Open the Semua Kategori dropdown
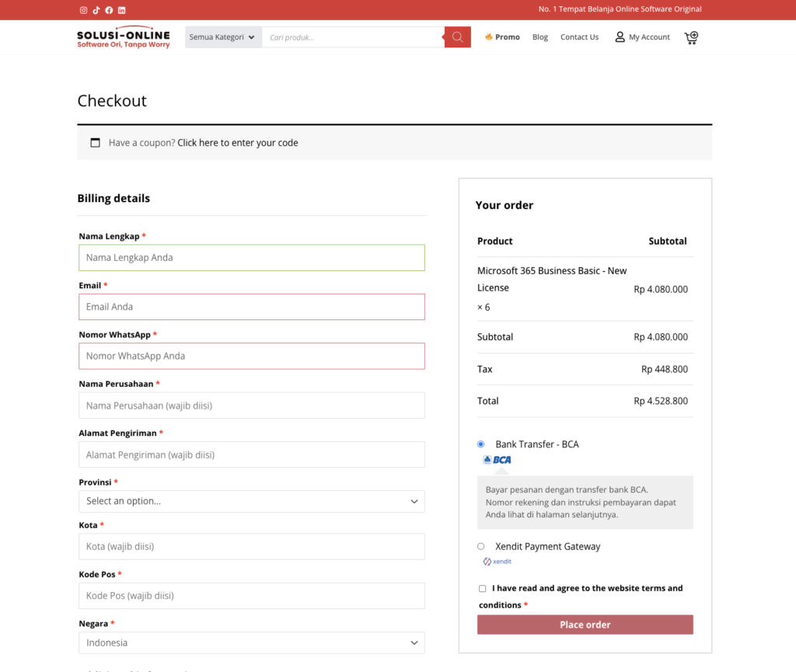 (223, 37)
